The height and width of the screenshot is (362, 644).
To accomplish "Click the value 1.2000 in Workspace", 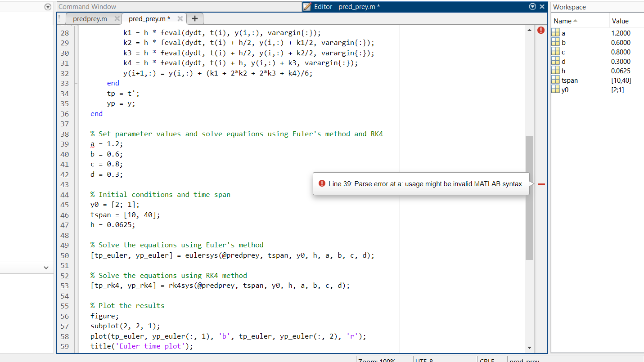I will (621, 33).
